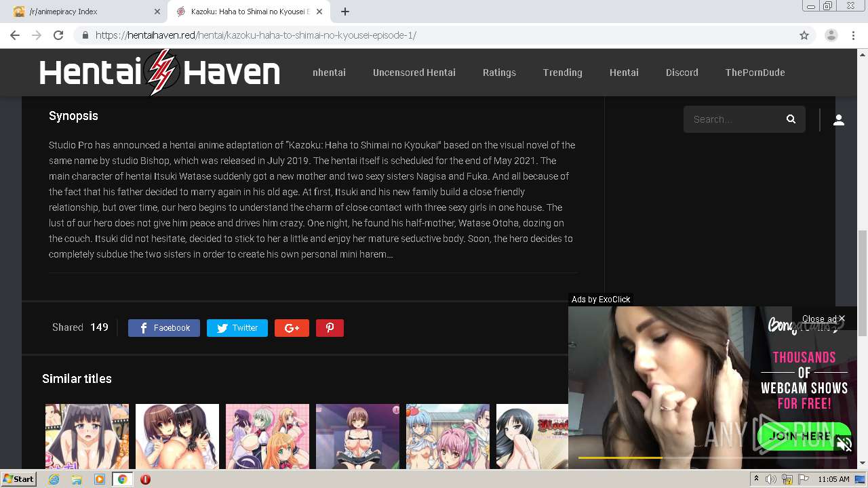Open the Chrome profile avatar menu
This screenshot has height=488, width=868.
(x=831, y=35)
